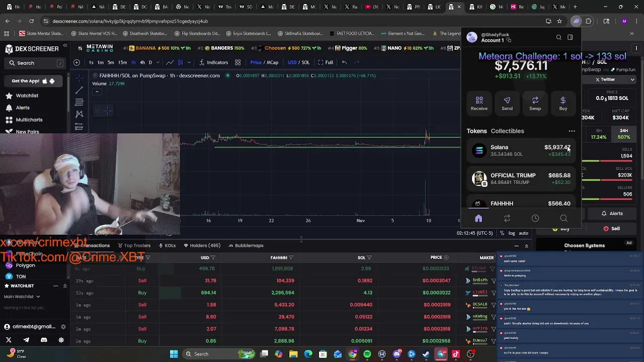Select the 1s chart timeframe
Screen dimensions: 644x362
coord(91,62)
